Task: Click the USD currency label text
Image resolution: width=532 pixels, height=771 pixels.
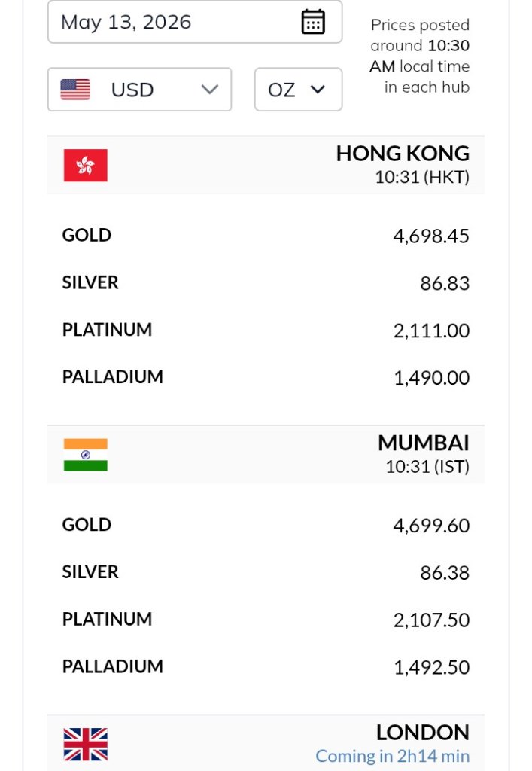Action: click(132, 90)
